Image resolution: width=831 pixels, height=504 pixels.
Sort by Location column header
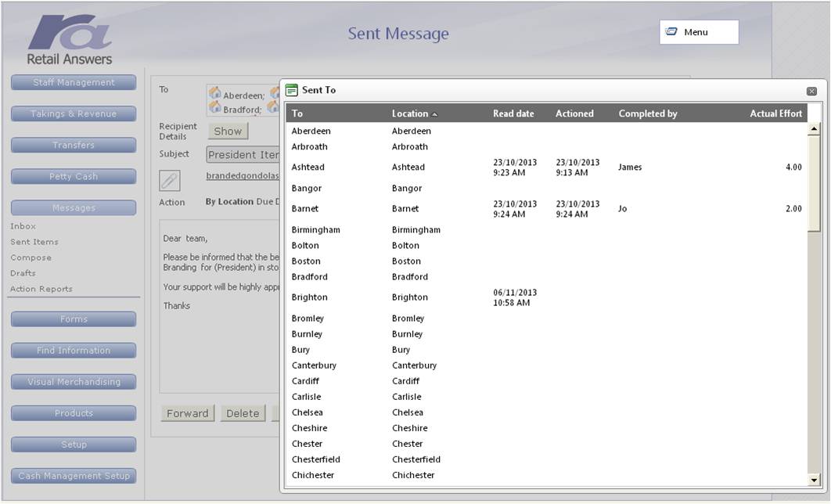(415, 113)
